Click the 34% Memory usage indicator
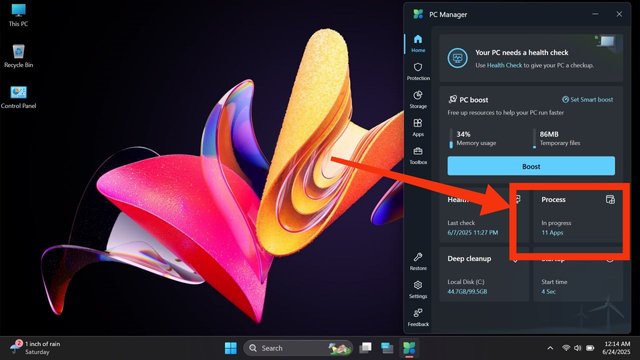 473,138
